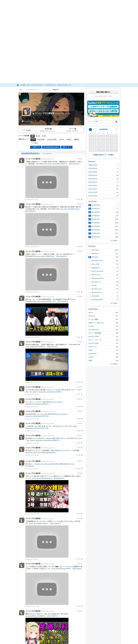Toggle RTを除く filter

click(x=69, y=140)
